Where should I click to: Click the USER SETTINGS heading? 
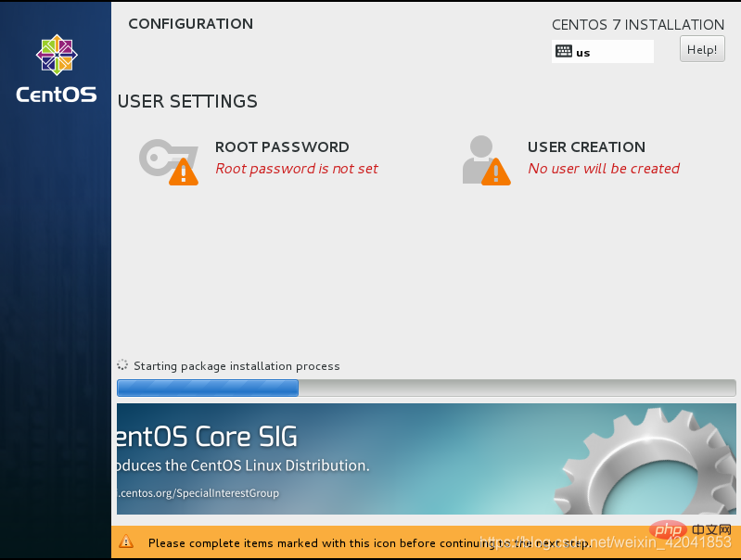click(187, 101)
